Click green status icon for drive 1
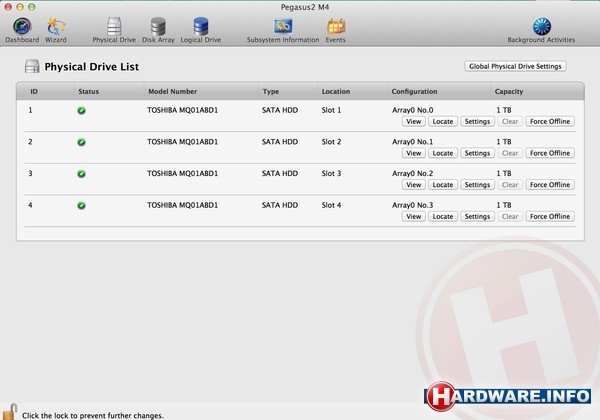 tap(81, 111)
